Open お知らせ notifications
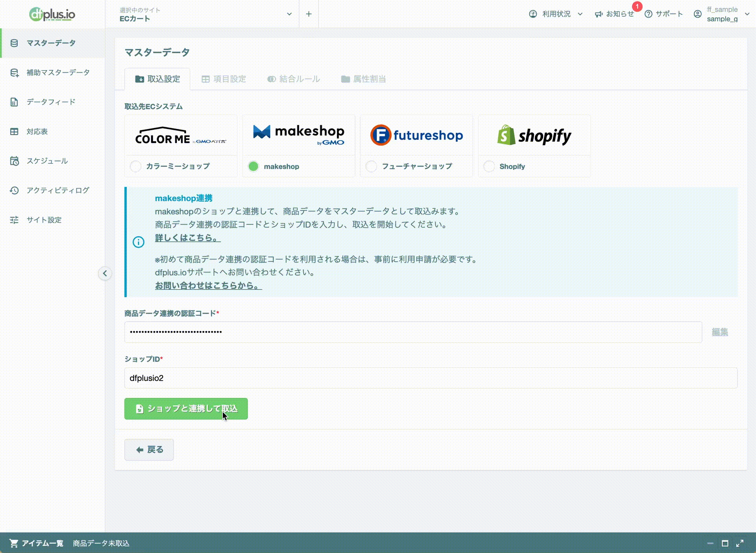Screen dimensions: 756x553 [x=615, y=14]
